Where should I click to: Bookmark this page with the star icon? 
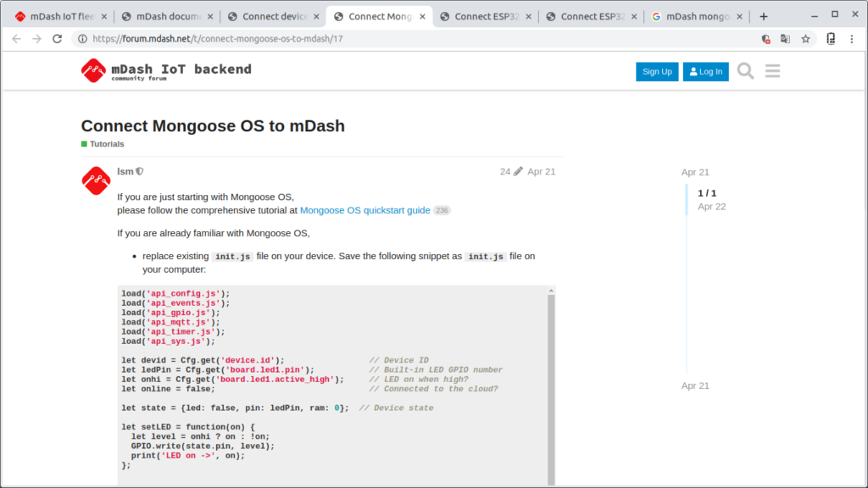805,39
